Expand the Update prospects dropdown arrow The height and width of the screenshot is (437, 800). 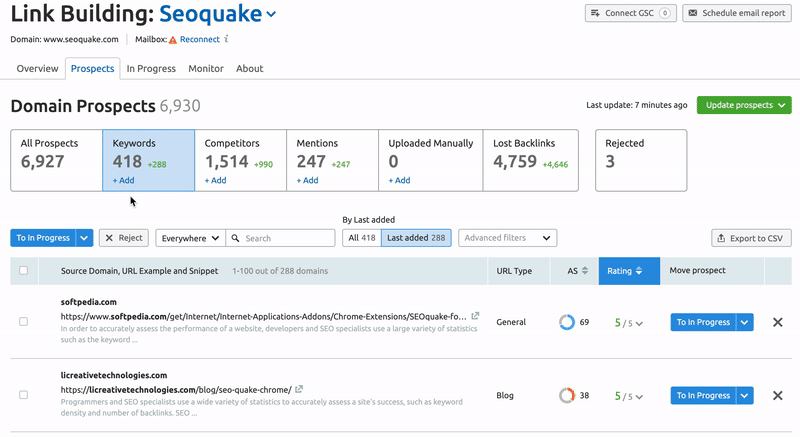point(782,105)
